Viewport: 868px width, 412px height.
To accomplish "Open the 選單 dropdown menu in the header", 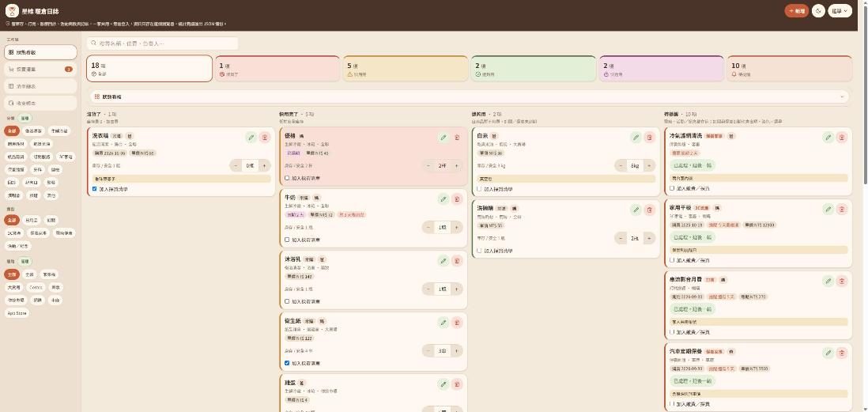I will point(840,11).
